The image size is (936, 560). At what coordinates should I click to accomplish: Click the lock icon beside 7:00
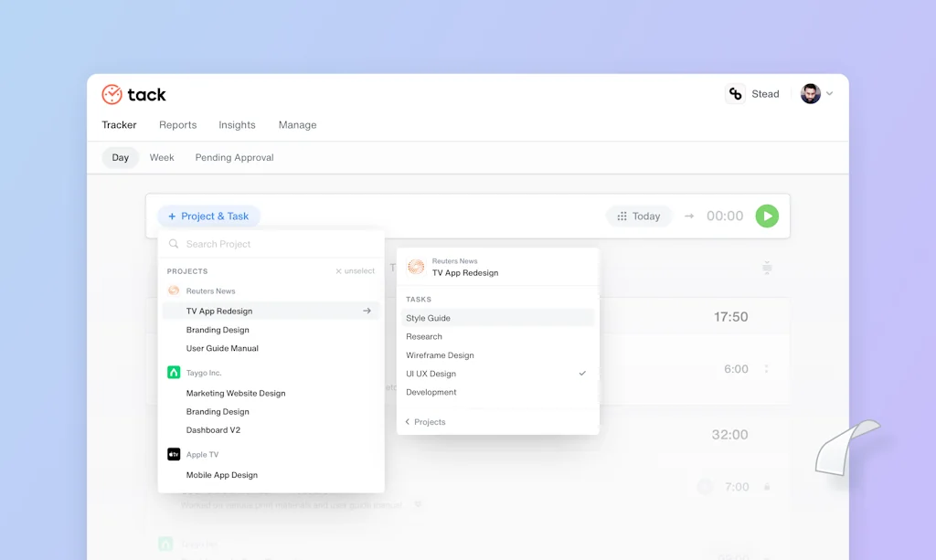point(767,487)
